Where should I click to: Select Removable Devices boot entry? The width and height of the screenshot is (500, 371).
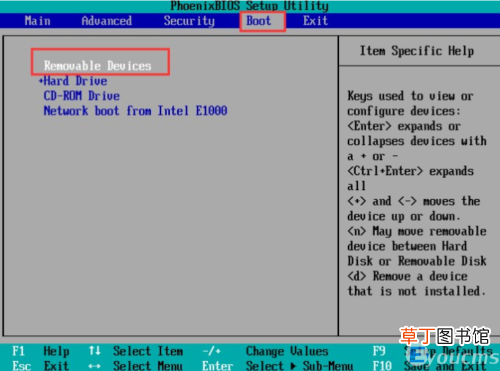tap(98, 66)
